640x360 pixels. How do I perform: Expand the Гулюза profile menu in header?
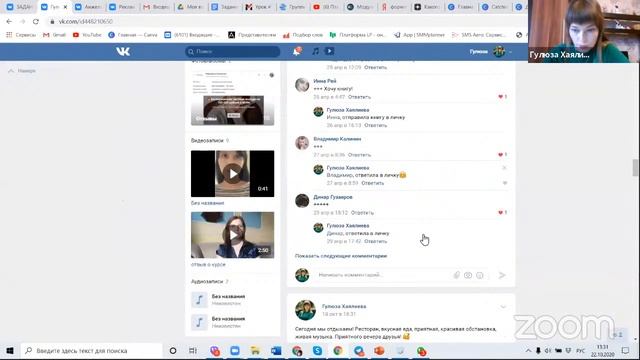[491, 51]
